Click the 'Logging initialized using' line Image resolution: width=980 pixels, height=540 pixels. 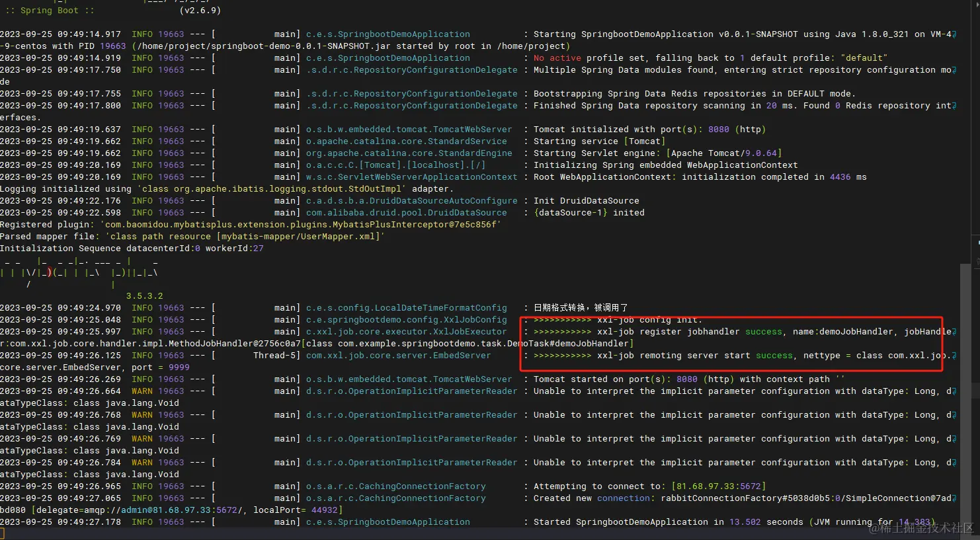tap(225, 189)
